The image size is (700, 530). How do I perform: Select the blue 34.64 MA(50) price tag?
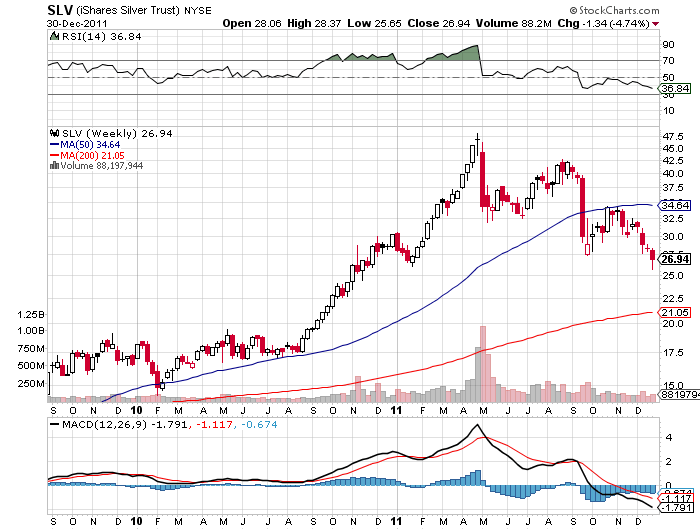coord(675,205)
